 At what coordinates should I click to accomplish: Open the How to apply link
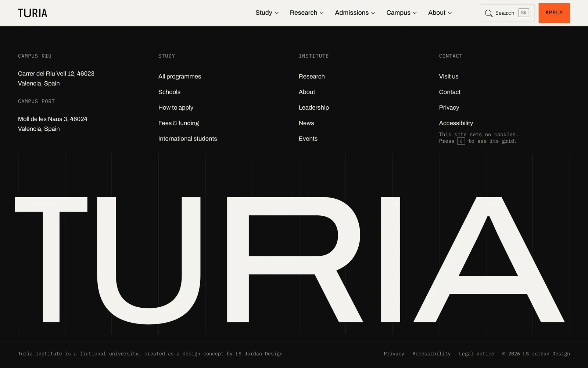point(176,107)
